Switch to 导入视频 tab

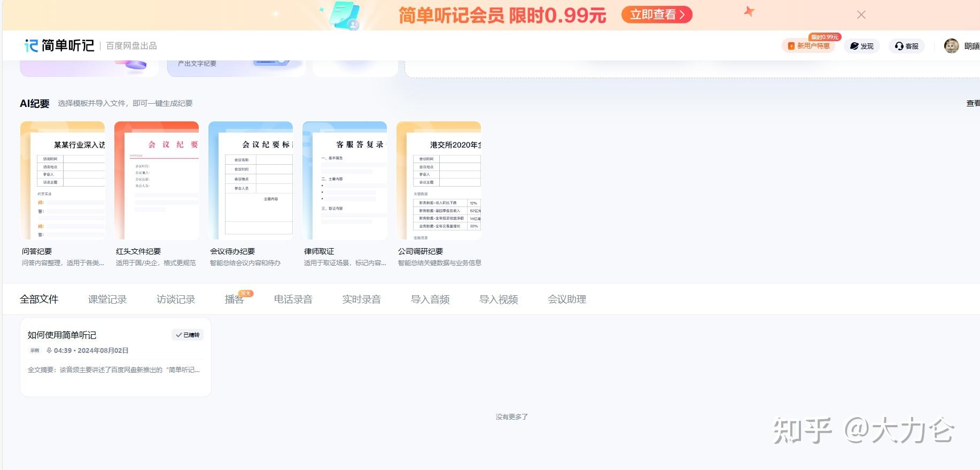499,299
